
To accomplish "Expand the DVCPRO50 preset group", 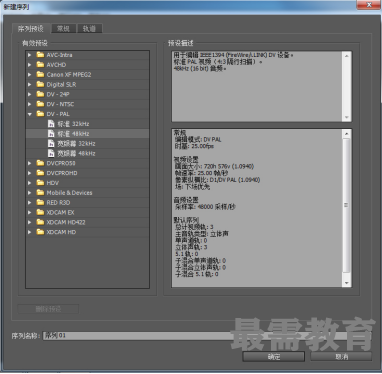I will tap(30, 163).
